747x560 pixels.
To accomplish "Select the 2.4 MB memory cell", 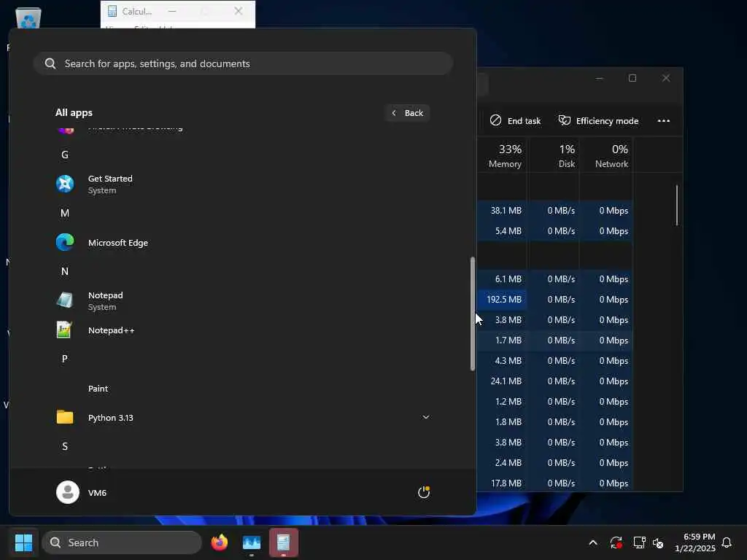I will (x=502, y=462).
